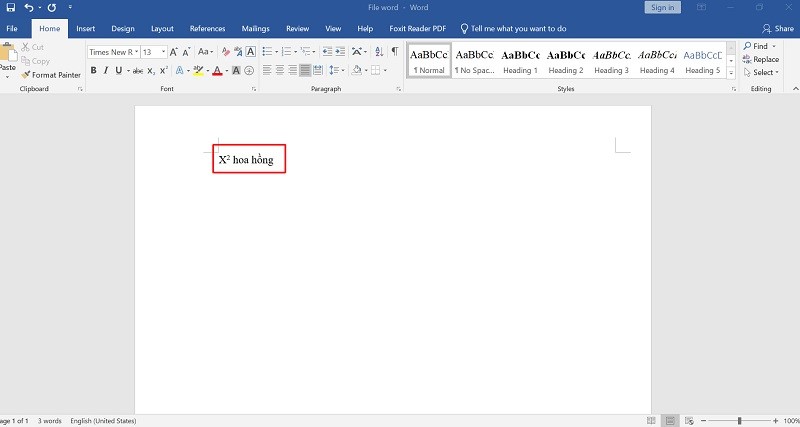The height and width of the screenshot is (427, 800).
Task: Clear all formatting with eraser icon
Action: [x=226, y=52]
